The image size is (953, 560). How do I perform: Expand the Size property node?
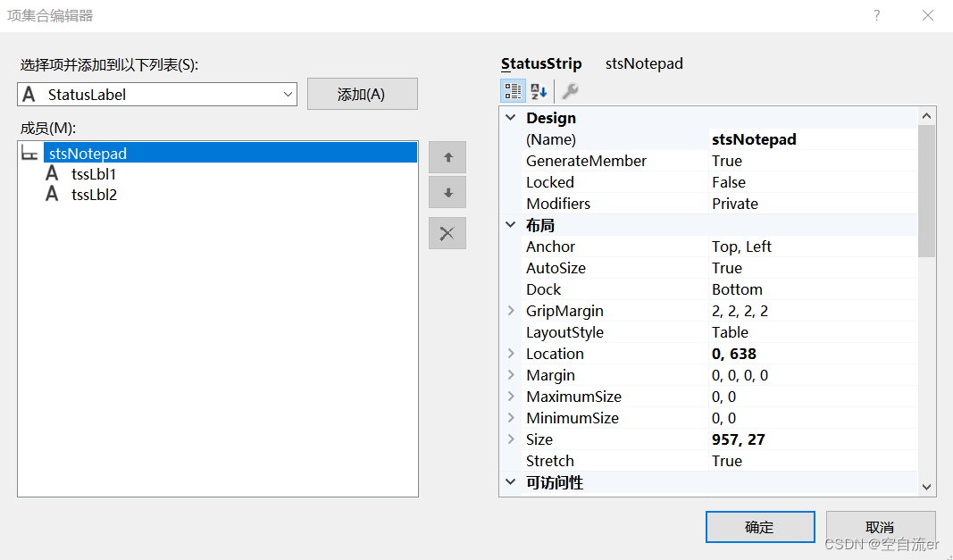click(x=511, y=439)
